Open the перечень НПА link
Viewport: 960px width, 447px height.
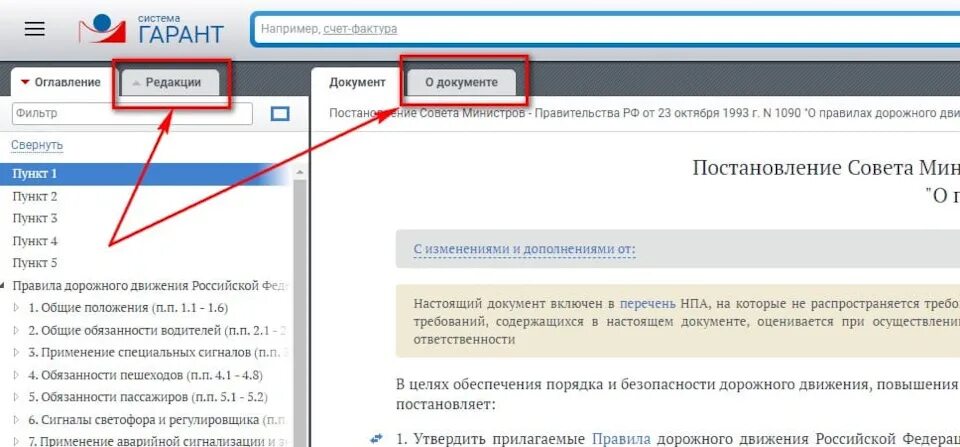(x=648, y=304)
